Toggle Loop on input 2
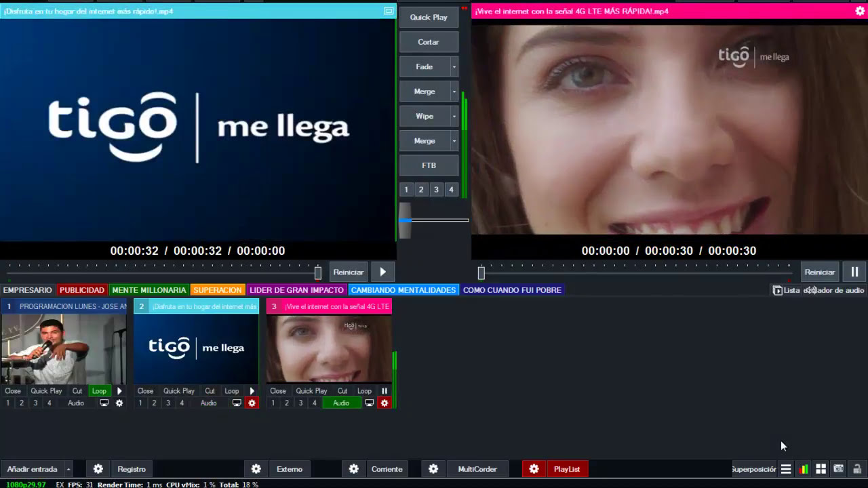Viewport: 868px width, 488px height. click(232, 391)
